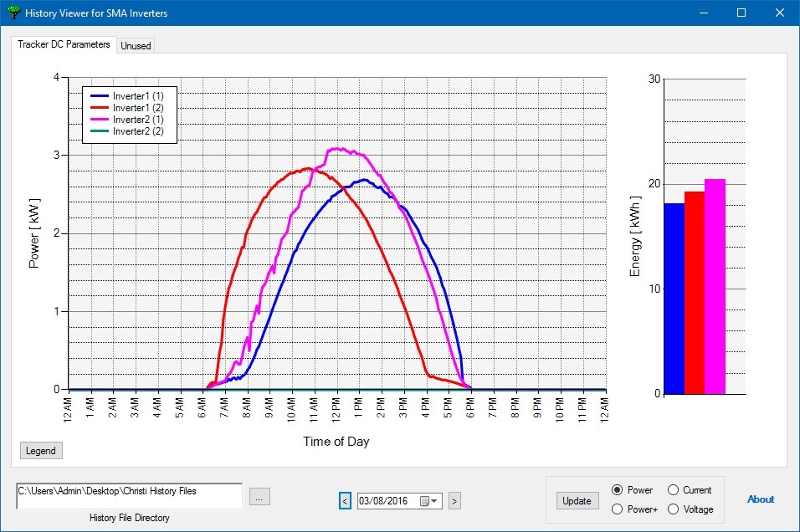The height and width of the screenshot is (532, 800).
Task: Expand the date dropdown arrow
Action: click(434, 501)
